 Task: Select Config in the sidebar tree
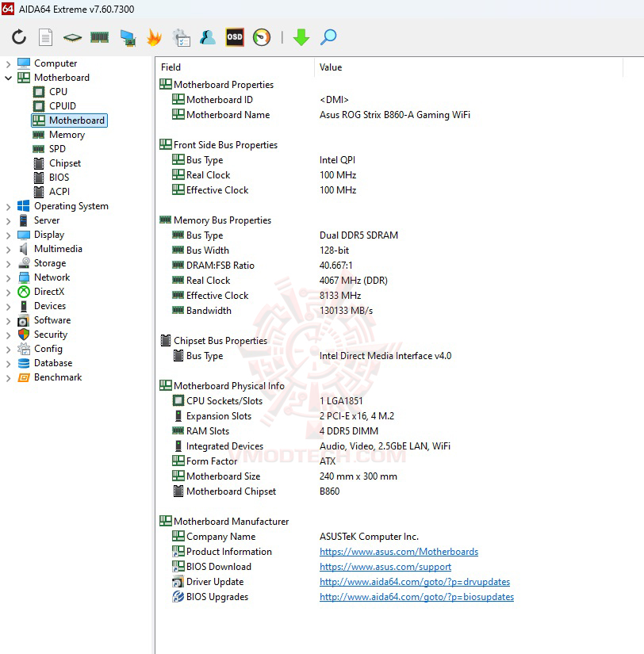(48, 349)
